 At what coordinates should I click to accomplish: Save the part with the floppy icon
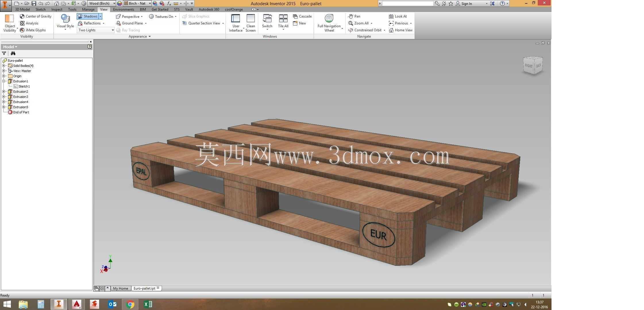[34, 3]
